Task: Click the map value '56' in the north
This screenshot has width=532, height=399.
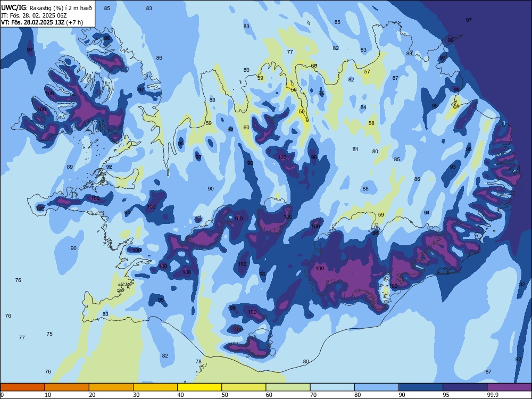Action: (x=294, y=89)
